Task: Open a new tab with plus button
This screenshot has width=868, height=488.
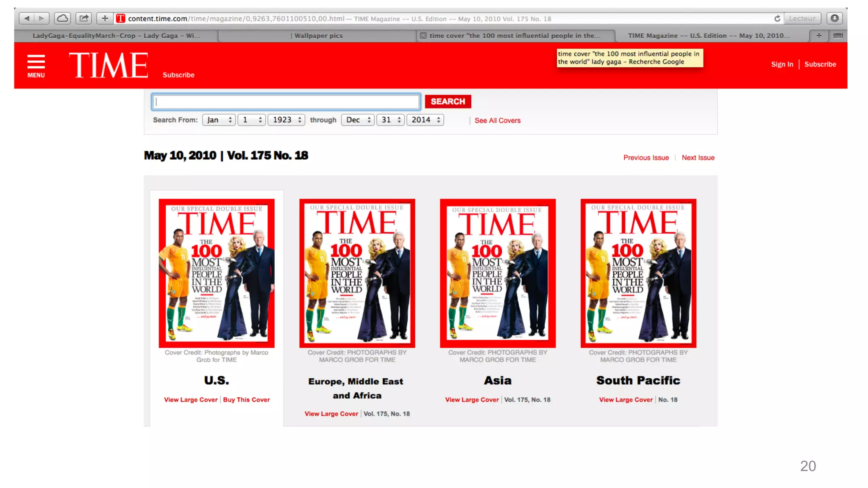Action: coord(819,36)
